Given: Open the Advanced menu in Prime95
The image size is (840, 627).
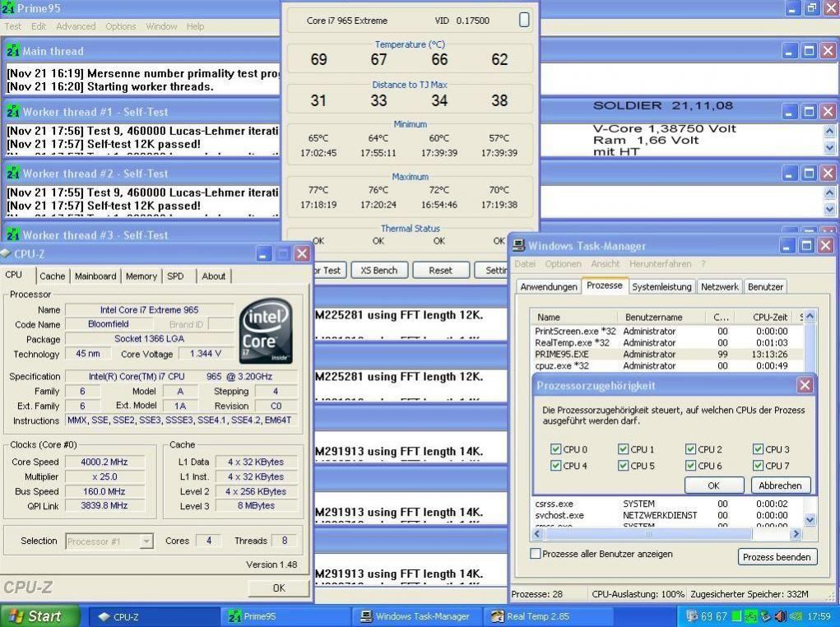Looking at the screenshot, I should coord(76,26).
